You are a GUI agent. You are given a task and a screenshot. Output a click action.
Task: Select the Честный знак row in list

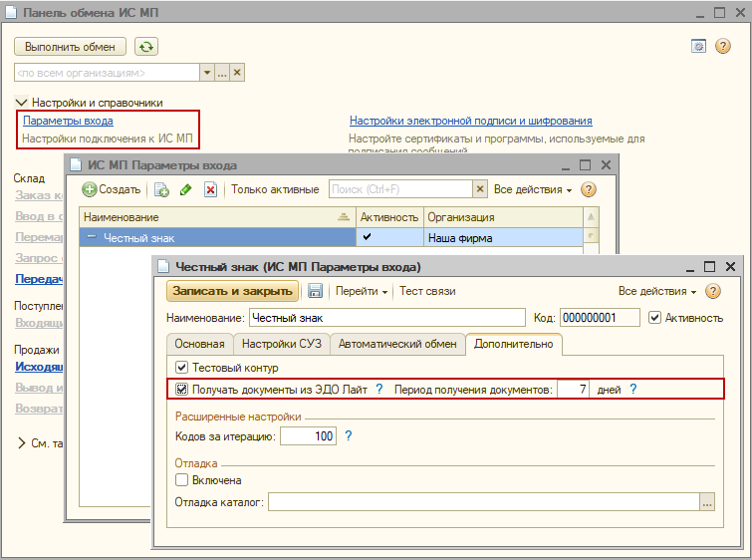[x=331, y=237]
